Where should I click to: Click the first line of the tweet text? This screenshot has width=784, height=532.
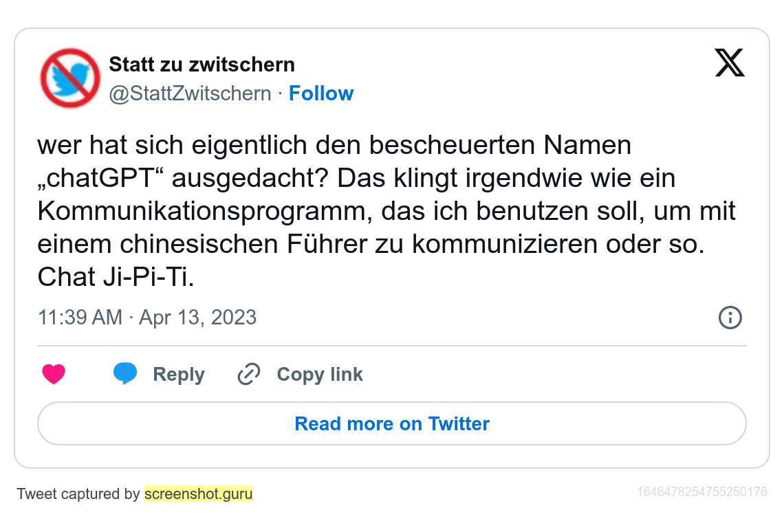334,146
